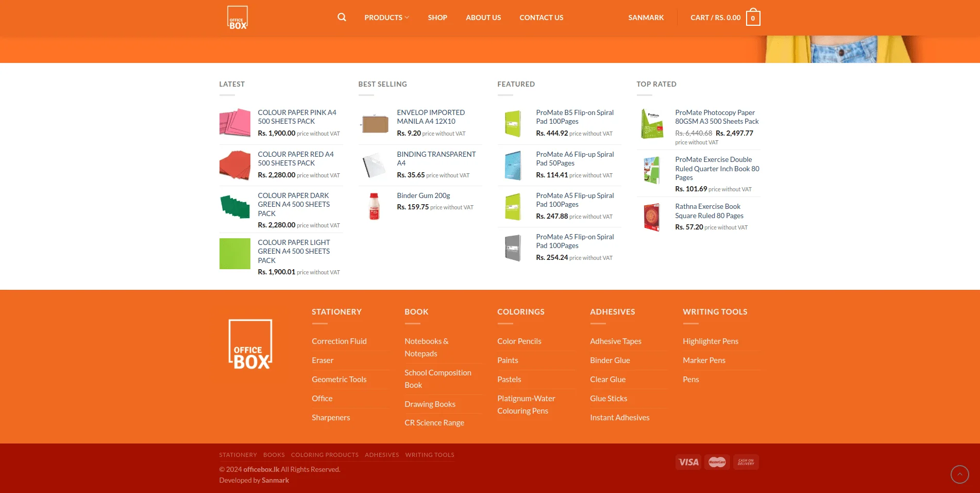Image resolution: width=980 pixels, height=493 pixels.
Task: Click the Visa payment icon
Action: (x=688, y=462)
